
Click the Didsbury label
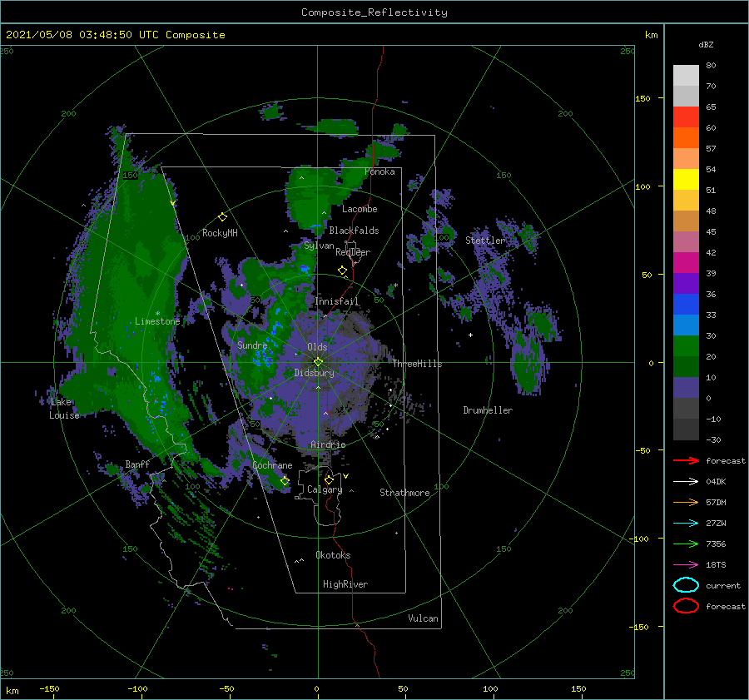314,373
